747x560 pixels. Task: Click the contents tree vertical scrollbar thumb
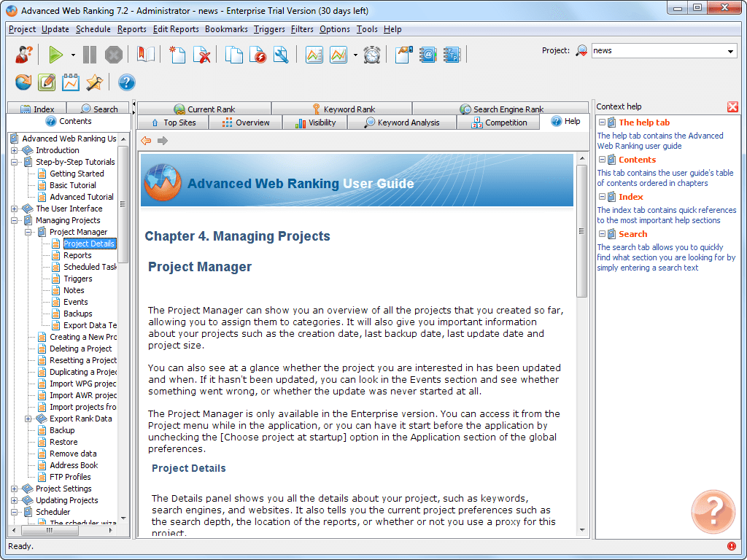coord(123,205)
